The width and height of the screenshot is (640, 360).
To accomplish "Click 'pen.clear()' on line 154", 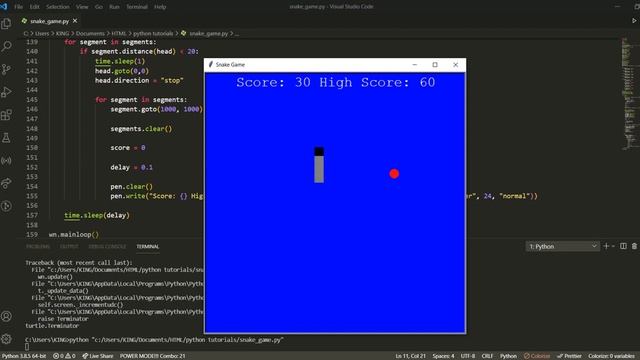I will [x=131, y=187].
